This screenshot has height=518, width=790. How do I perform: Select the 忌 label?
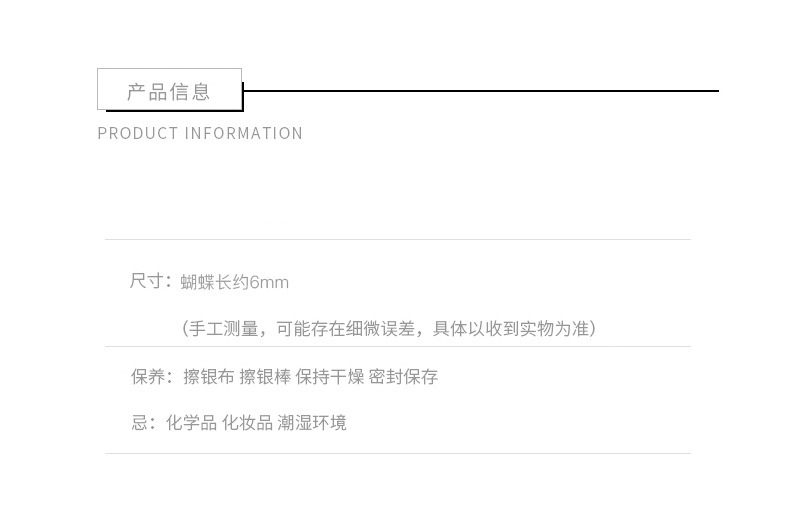[x=139, y=423]
